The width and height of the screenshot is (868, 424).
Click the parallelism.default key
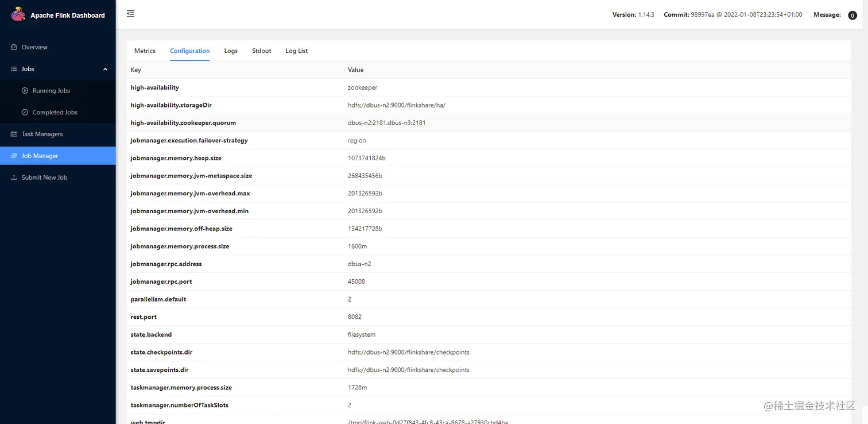[x=158, y=299]
